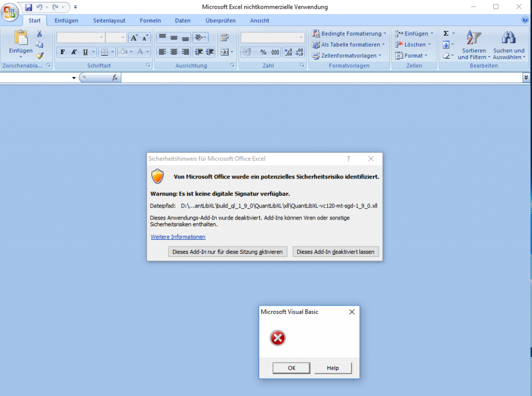Expand the Name Box dropdown arrow

point(74,78)
